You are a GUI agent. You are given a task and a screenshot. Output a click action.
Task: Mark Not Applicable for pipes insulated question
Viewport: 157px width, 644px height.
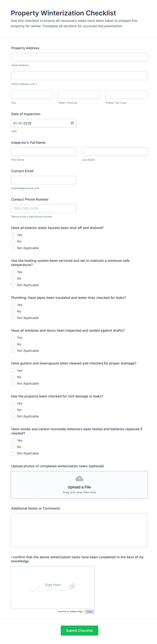coord(13,318)
